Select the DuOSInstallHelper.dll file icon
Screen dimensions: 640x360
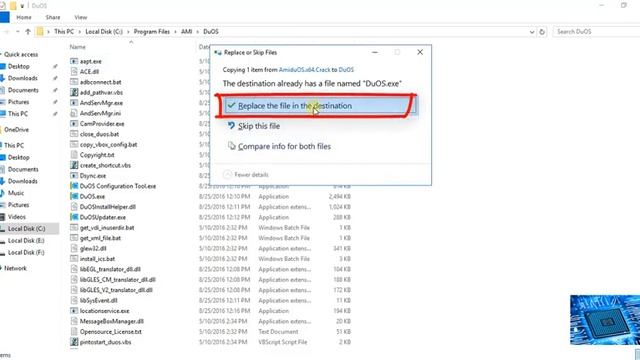[74, 207]
